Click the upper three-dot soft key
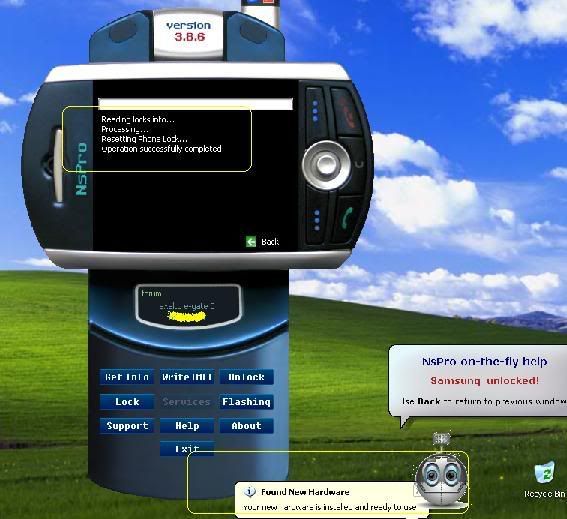This screenshot has width=567, height=519. coord(315,111)
